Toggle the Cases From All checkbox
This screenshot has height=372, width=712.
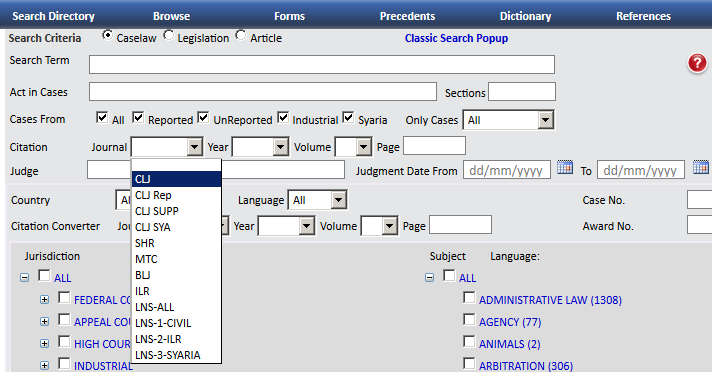[x=102, y=118]
